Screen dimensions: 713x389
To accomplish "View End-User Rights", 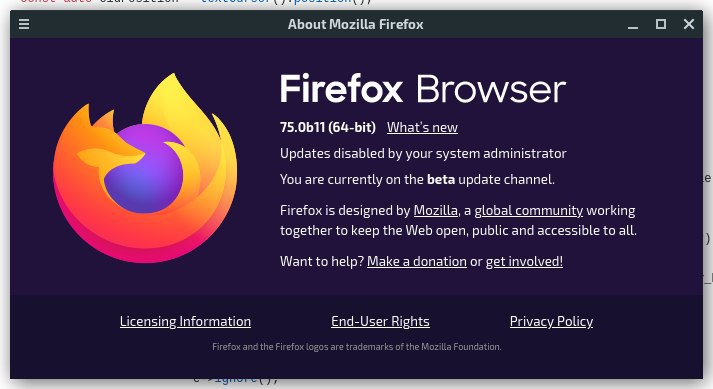I will (380, 321).
